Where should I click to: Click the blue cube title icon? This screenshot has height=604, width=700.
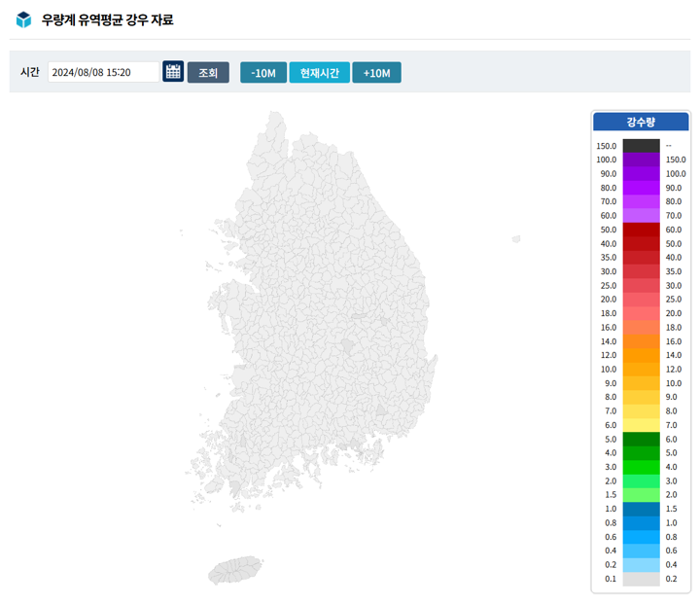click(23, 19)
